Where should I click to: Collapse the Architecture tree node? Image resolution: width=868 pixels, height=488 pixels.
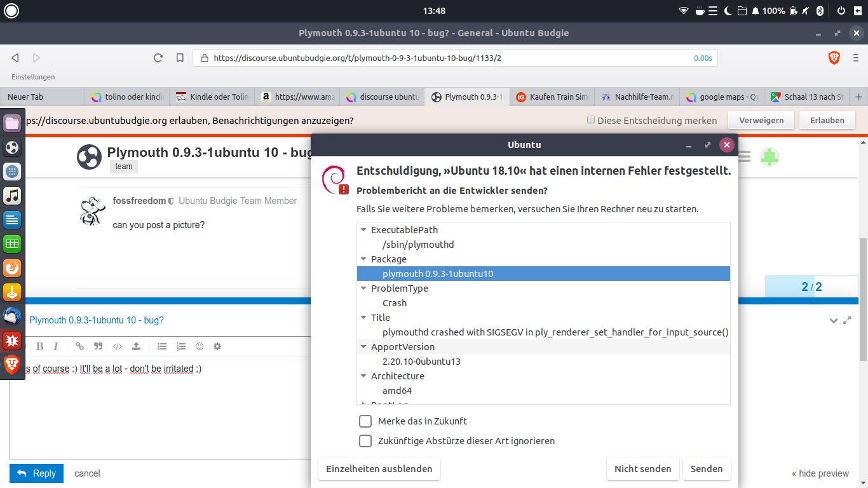pos(364,376)
